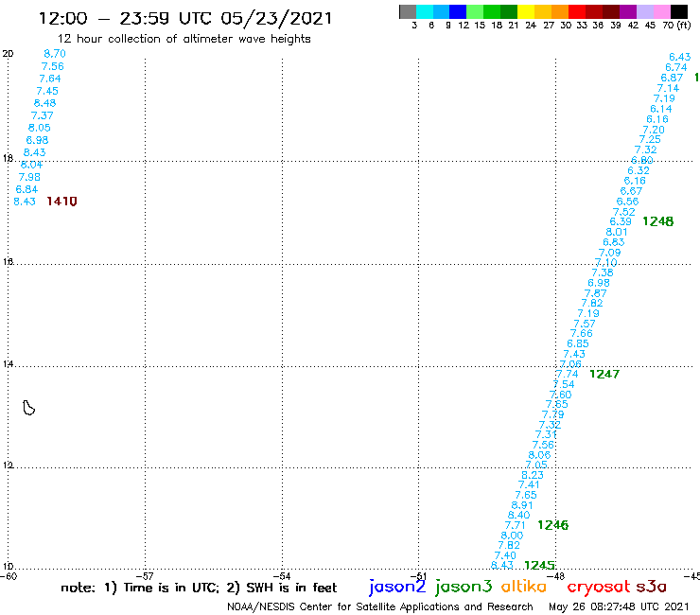Select the 7.45 wave height value
Image resolution: width=700 pixels, height=615 pixels.
(47, 91)
